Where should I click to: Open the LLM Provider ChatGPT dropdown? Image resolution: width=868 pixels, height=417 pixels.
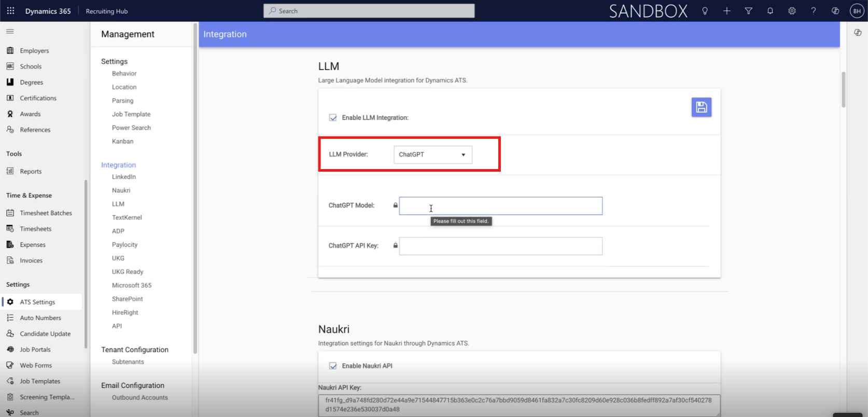click(433, 155)
